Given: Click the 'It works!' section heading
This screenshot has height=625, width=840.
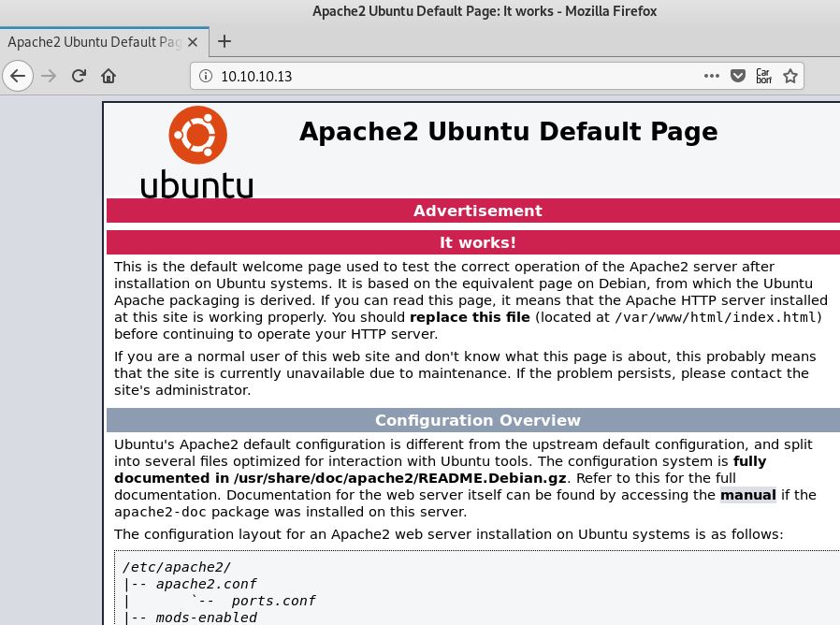Looking at the screenshot, I should [x=477, y=242].
